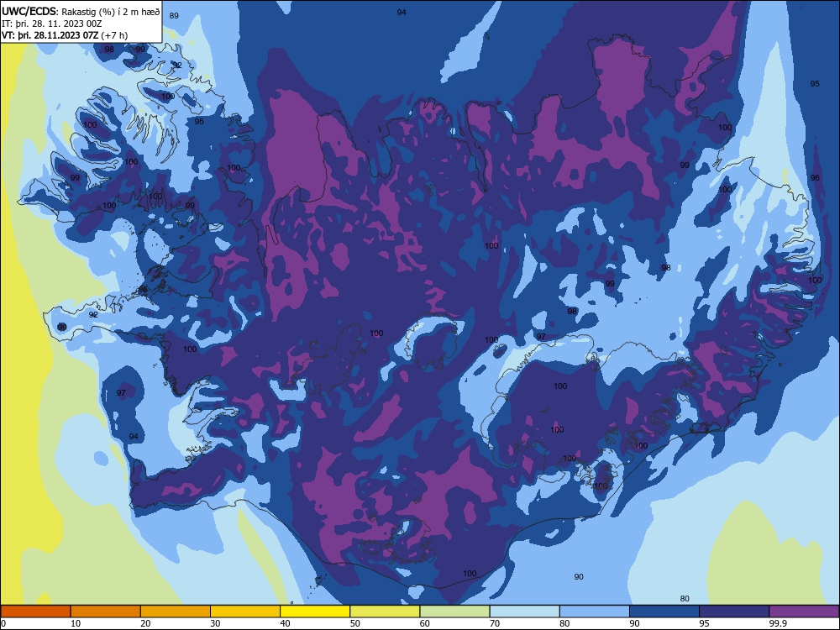The height and width of the screenshot is (630, 840).
Task: Click the legend tick label '95'
Action: coord(705,623)
